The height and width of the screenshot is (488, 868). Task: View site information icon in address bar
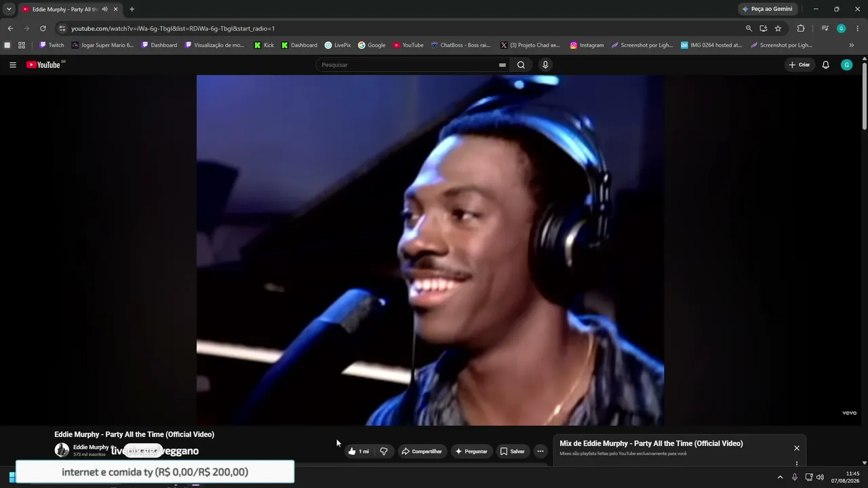tap(62, 28)
